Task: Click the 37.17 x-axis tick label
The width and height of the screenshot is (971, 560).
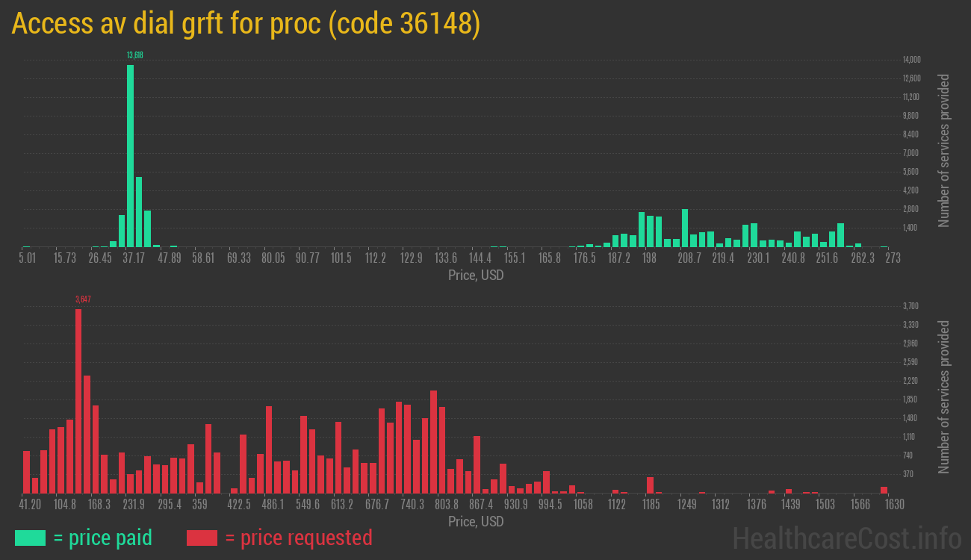Action: (134, 258)
